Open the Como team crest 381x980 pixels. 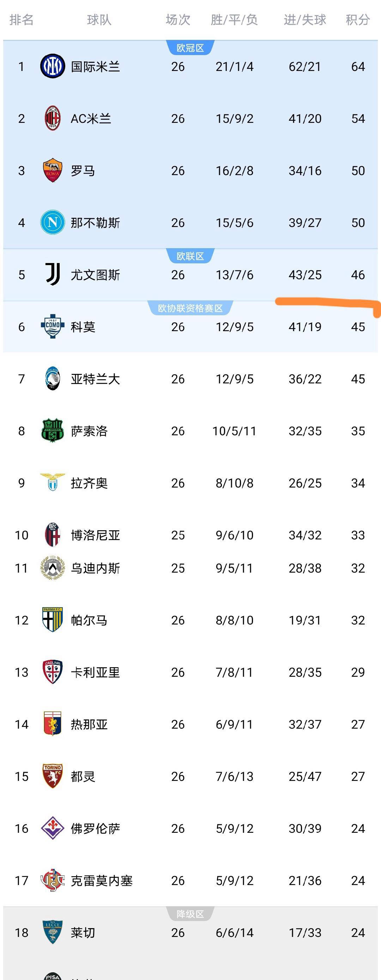(53, 327)
